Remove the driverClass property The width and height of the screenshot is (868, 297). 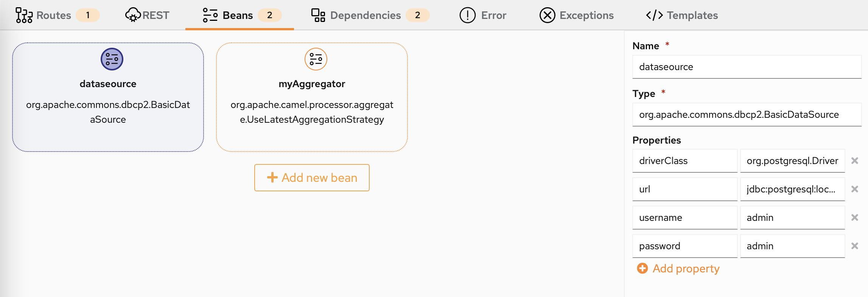[x=854, y=161]
